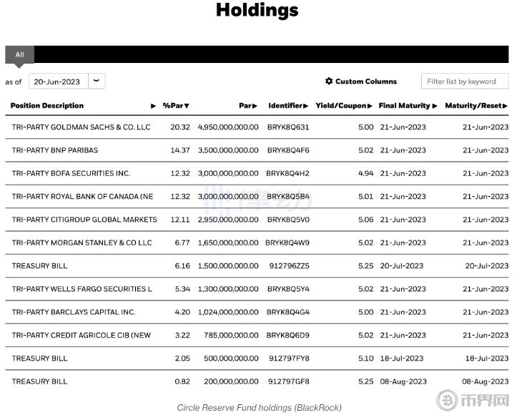The height and width of the screenshot is (420, 517).
Task: Open Custom Columns settings
Action: (365, 82)
